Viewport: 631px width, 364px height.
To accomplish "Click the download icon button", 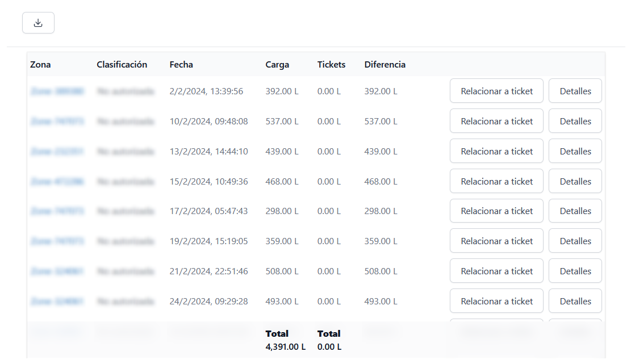I will point(38,23).
